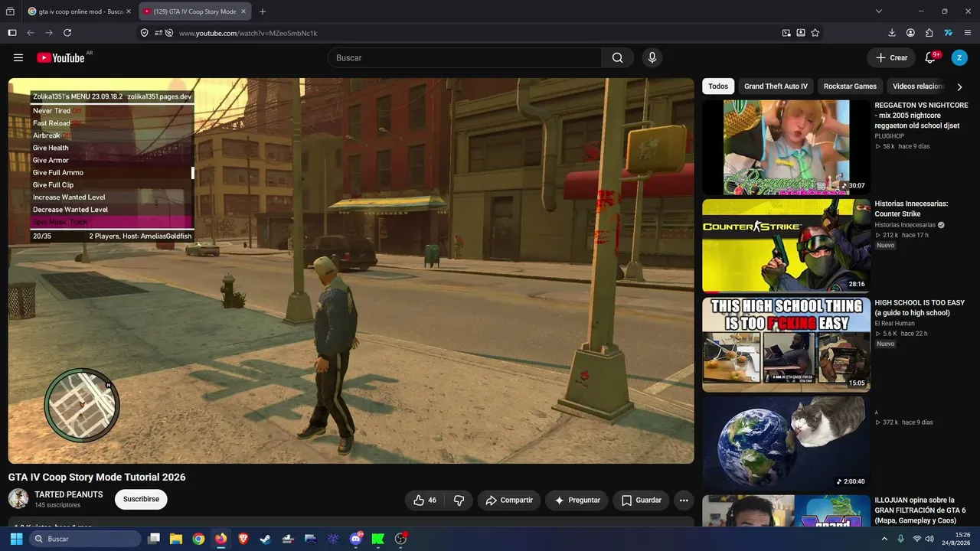Open the Historias Innecesarias: Counter Strike title

point(911,209)
